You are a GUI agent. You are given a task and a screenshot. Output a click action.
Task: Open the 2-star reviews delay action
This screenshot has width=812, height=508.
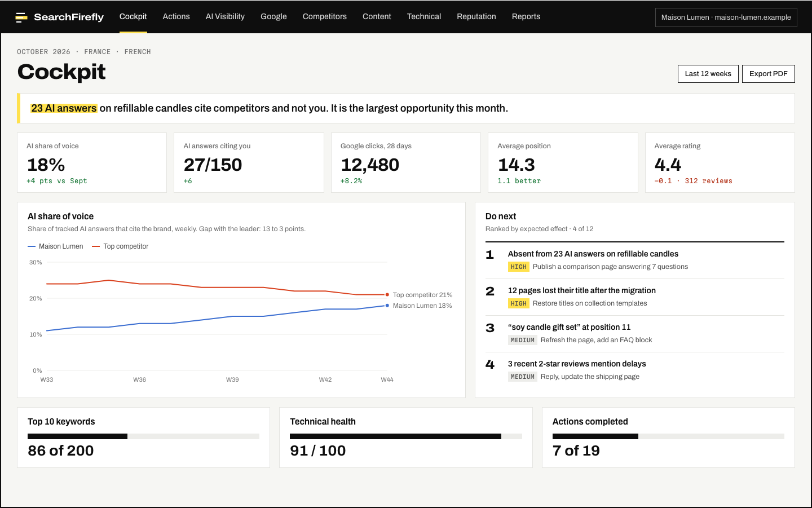point(635,370)
